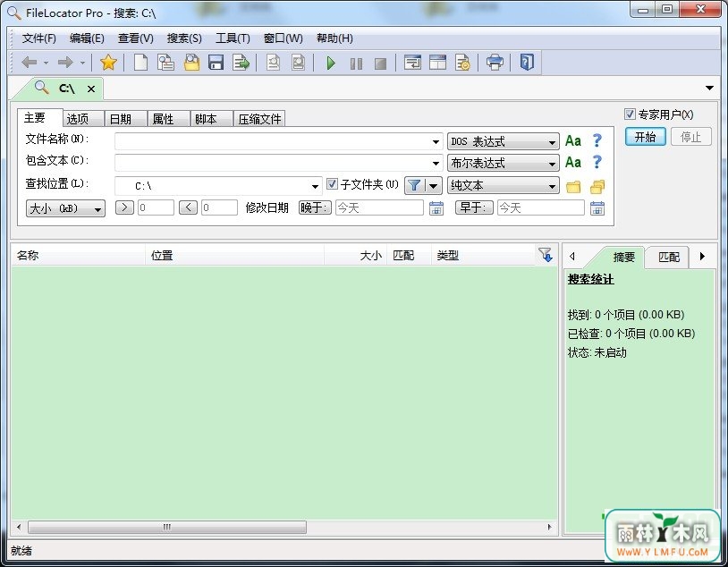Open file name help question mark
Viewport: 728px width, 567px height.
coord(597,140)
